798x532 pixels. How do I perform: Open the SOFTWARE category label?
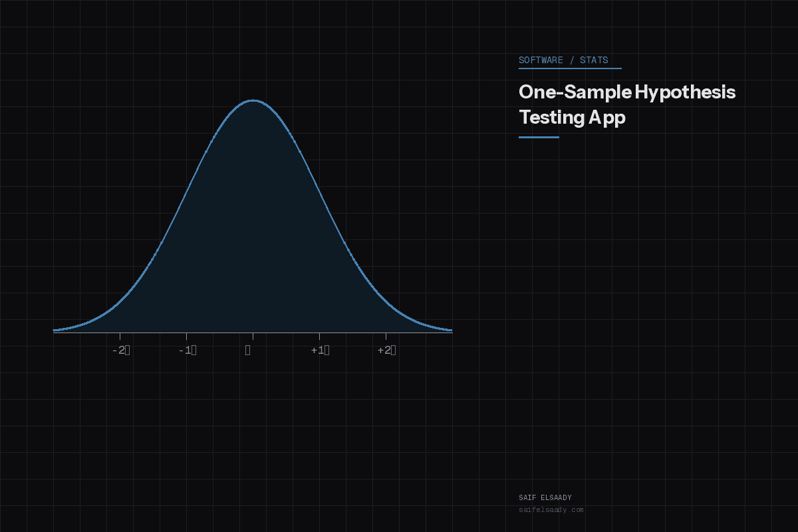click(540, 60)
